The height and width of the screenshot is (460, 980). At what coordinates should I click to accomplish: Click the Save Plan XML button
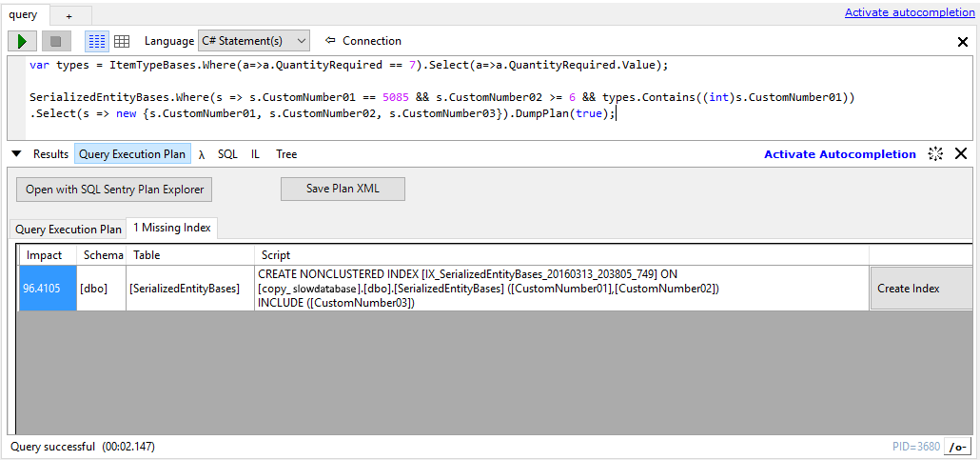343,189
